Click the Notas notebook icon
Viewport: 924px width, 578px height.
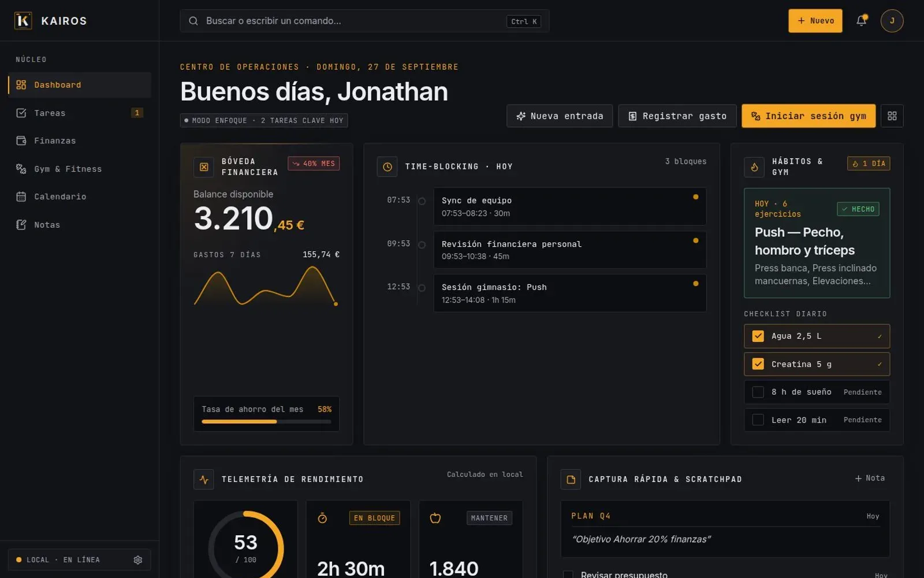click(x=21, y=225)
